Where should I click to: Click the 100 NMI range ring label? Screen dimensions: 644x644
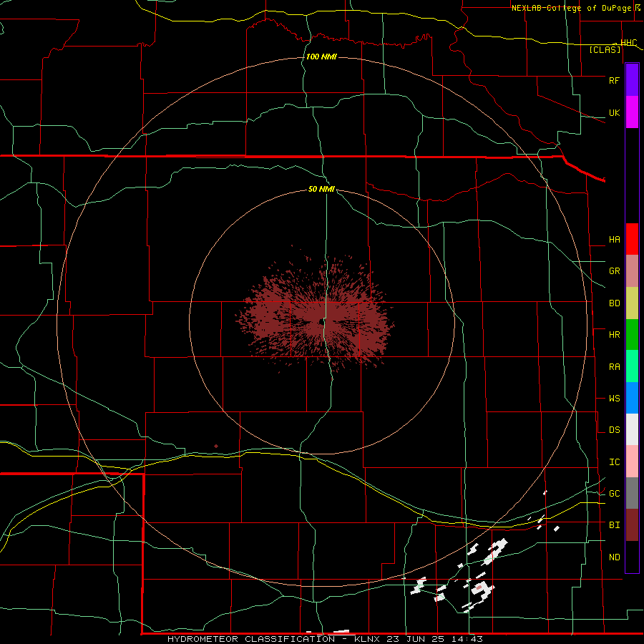(321, 57)
